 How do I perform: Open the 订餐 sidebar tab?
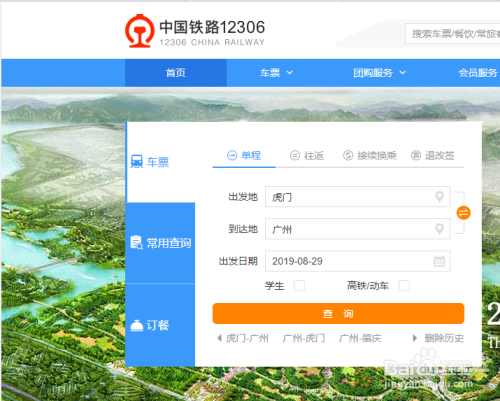161,325
